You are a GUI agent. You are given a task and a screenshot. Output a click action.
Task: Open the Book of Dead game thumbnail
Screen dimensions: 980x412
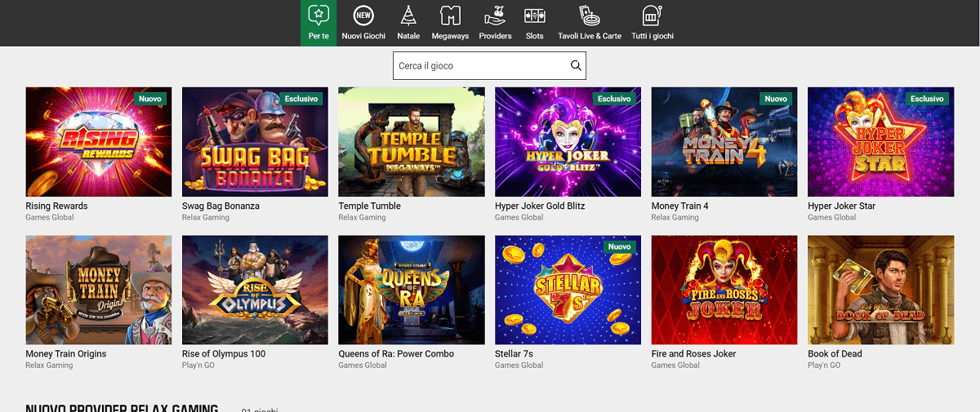[880, 290]
